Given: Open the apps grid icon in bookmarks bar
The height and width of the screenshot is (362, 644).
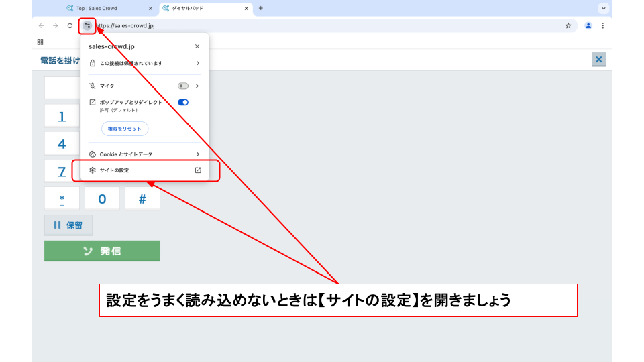Looking at the screenshot, I should 40,42.
